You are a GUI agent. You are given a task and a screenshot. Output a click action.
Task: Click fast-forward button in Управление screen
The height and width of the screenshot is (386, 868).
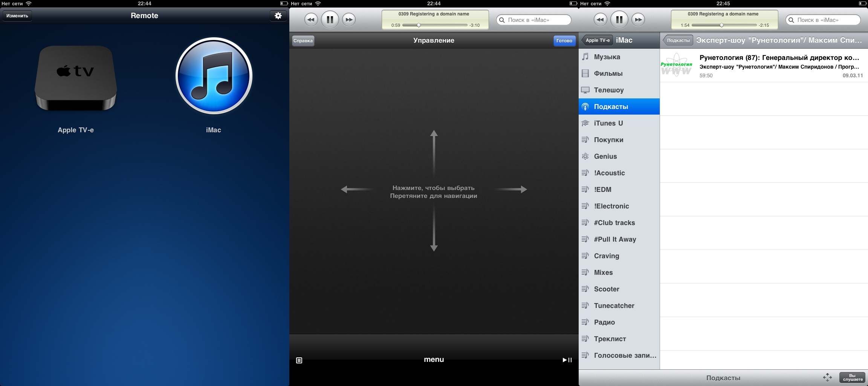click(349, 20)
